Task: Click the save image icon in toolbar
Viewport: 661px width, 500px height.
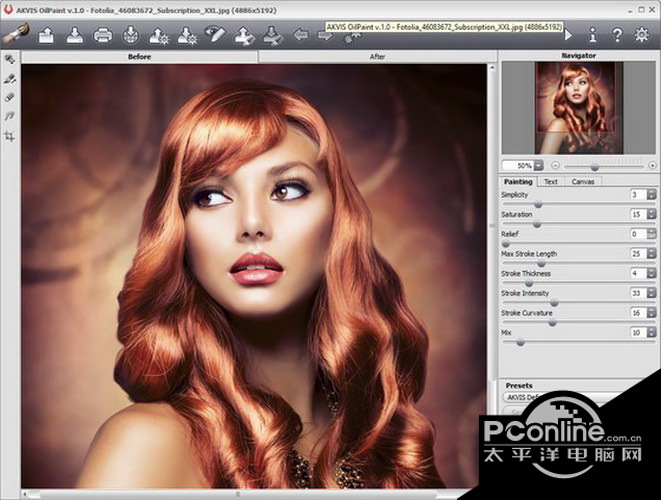Action: [x=74, y=36]
